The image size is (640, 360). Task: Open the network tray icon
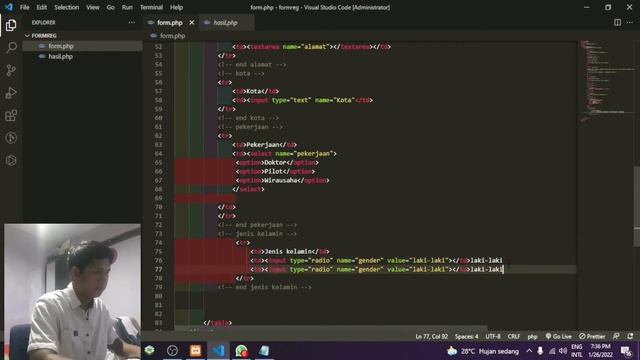click(x=552, y=351)
